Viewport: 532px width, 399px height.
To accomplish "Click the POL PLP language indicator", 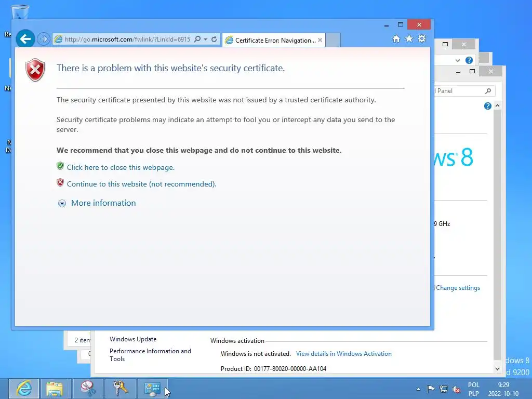I will point(474,389).
